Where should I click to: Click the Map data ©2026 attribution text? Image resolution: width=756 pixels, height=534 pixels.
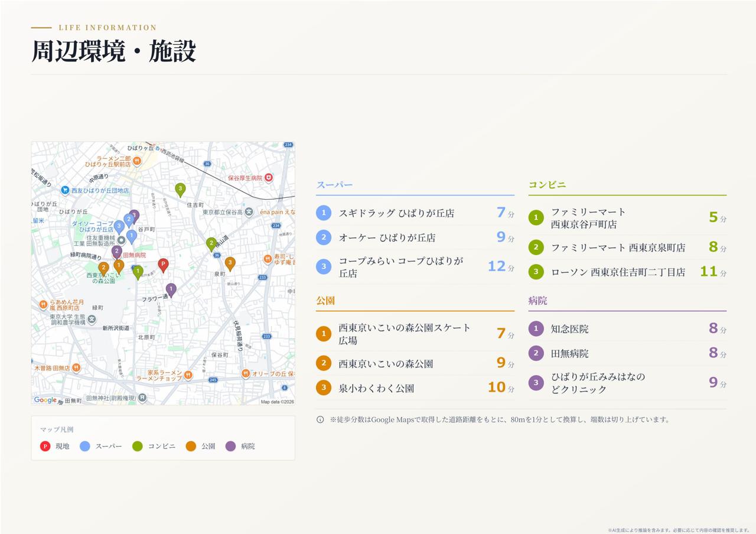277,402
